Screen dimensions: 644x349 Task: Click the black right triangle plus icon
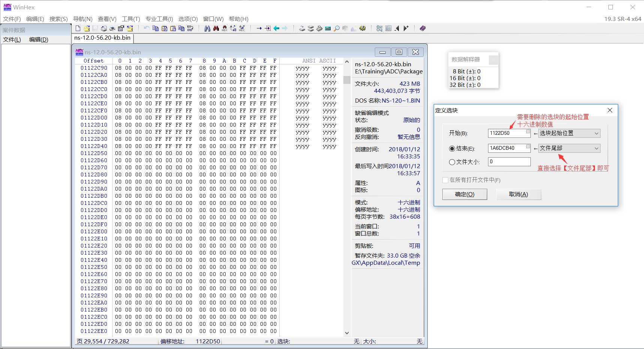pos(406,28)
